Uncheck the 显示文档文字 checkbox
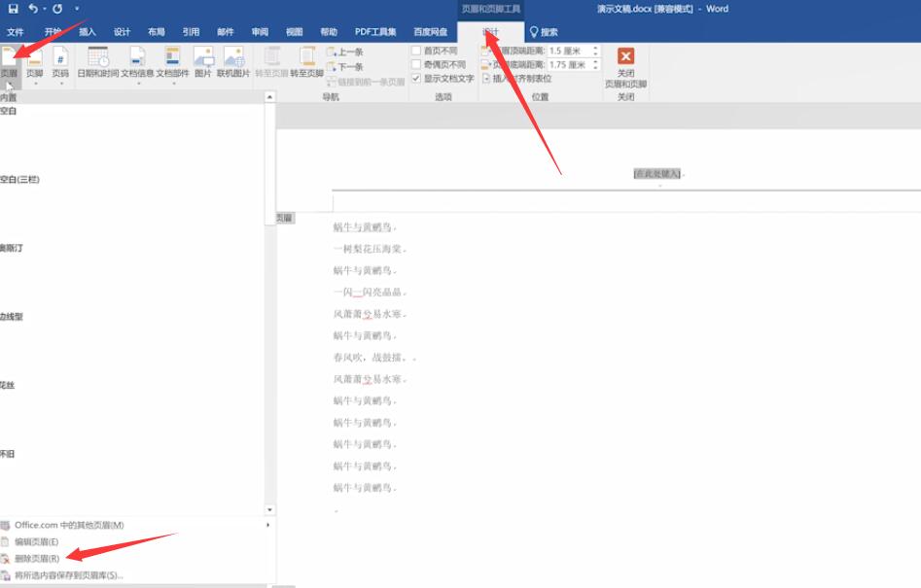The height and width of the screenshot is (588, 921). pos(416,78)
